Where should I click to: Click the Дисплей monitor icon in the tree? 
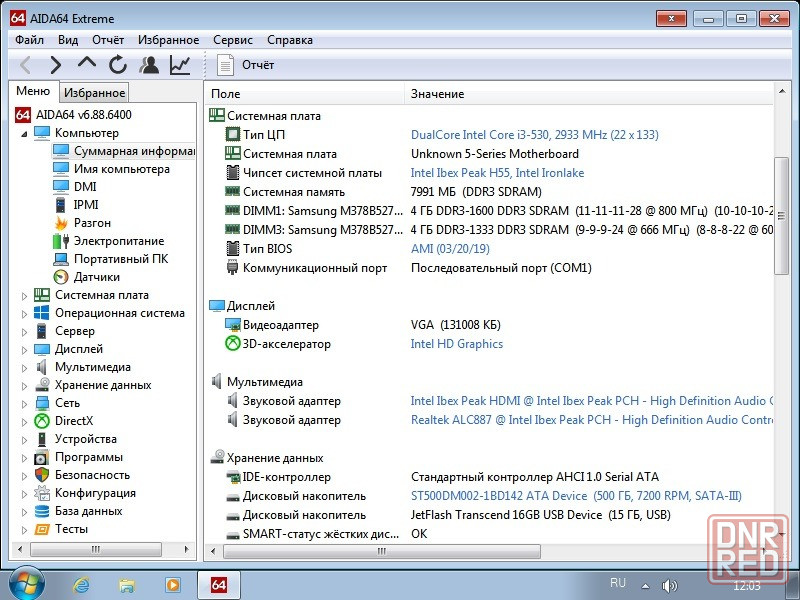(x=42, y=349)
